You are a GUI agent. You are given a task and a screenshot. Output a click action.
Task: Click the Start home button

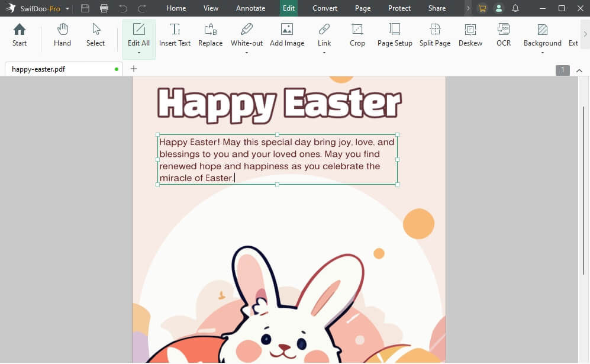pyautogui.click(x=19, y=36)
